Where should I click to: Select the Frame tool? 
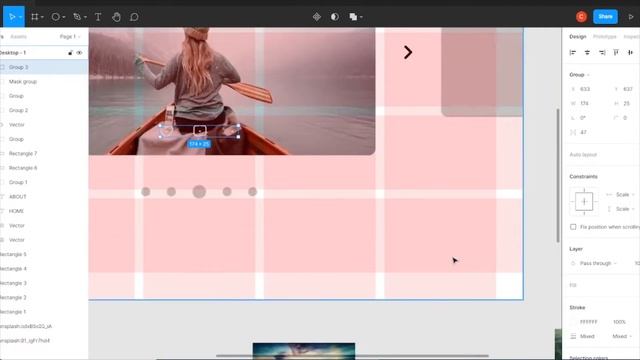click(35, 17)
